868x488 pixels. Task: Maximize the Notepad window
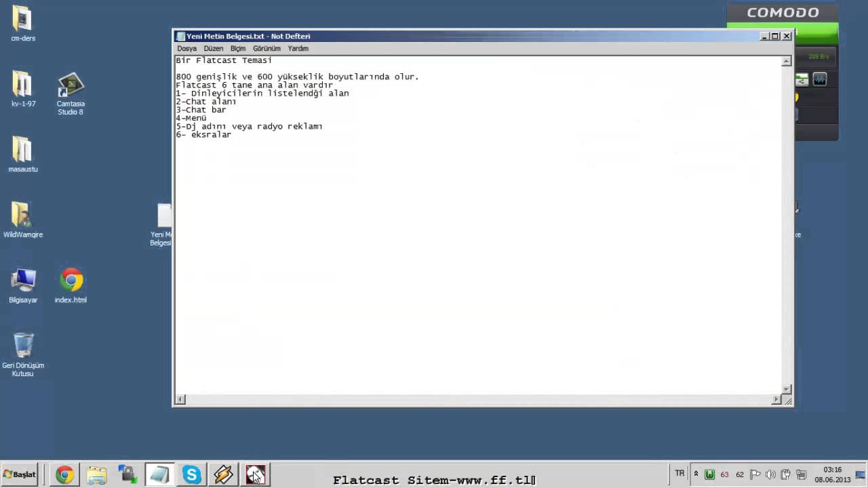(x=775, y=36)
